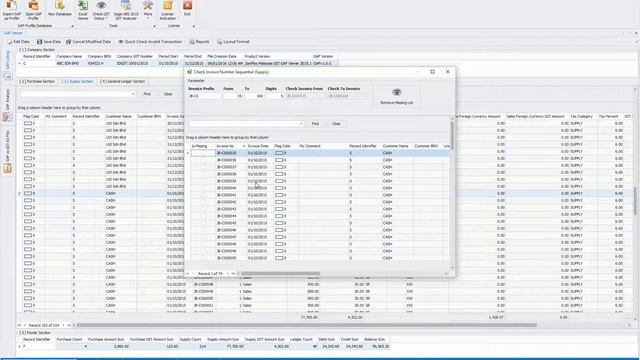Pick flag color swatch for JB-CS00039
Image resolution: width=640 pixels, height=360 pixels.
pos(279,181)
